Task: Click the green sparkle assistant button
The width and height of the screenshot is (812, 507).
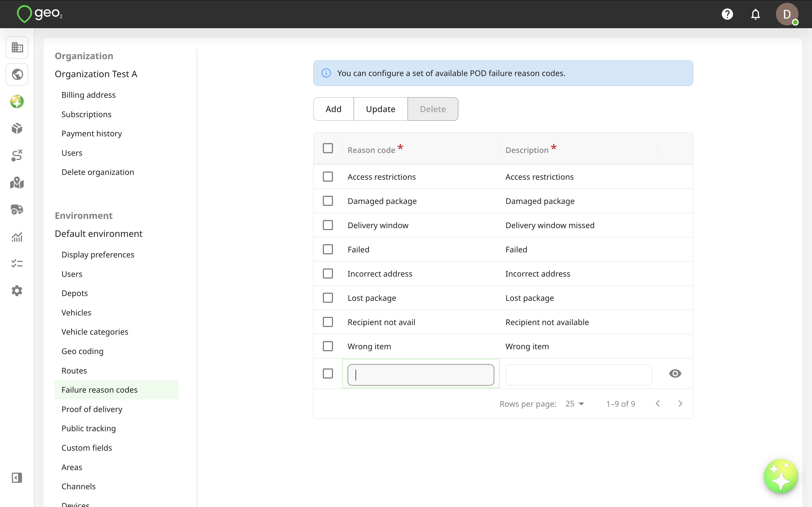Action: [x=780, y=476]
